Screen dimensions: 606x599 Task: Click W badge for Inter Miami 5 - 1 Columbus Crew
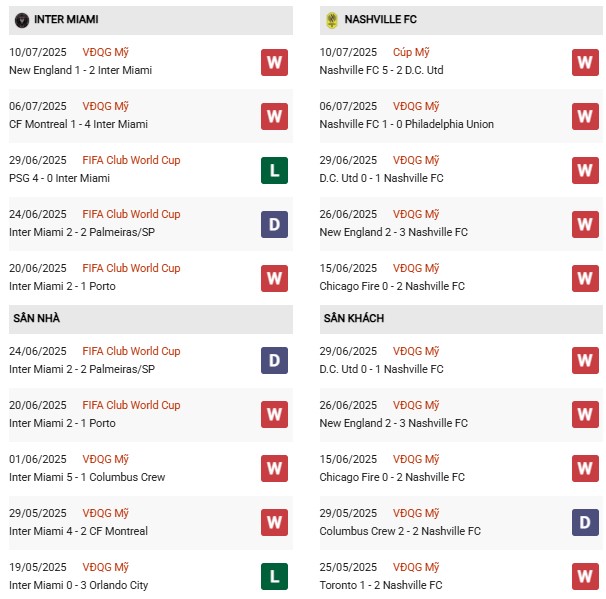click(x=275, y=468)
